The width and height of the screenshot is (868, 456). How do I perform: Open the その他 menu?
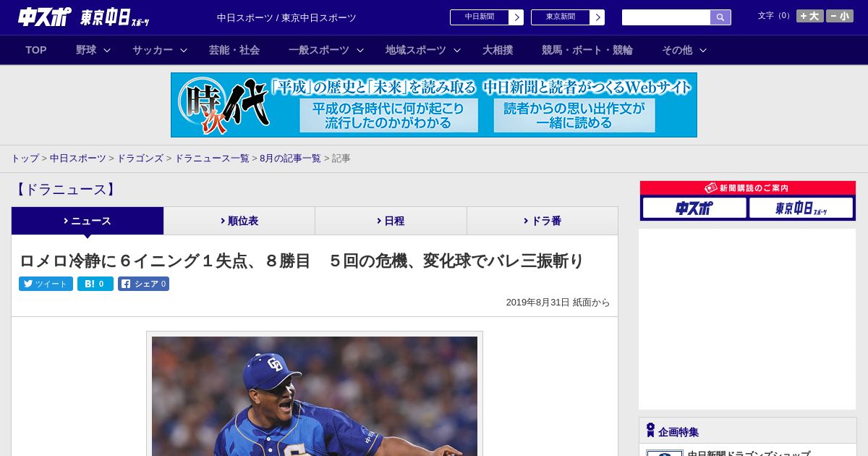[x=677, y=50]
